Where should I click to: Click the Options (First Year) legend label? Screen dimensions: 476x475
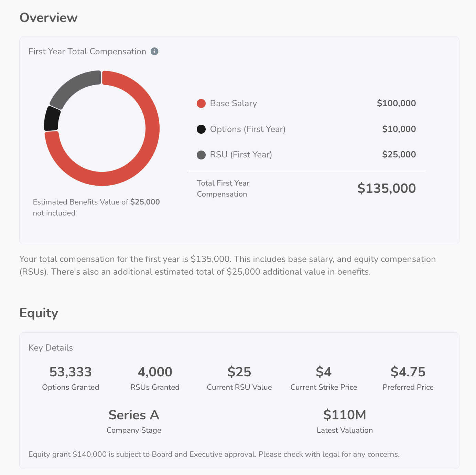[248, 129]
